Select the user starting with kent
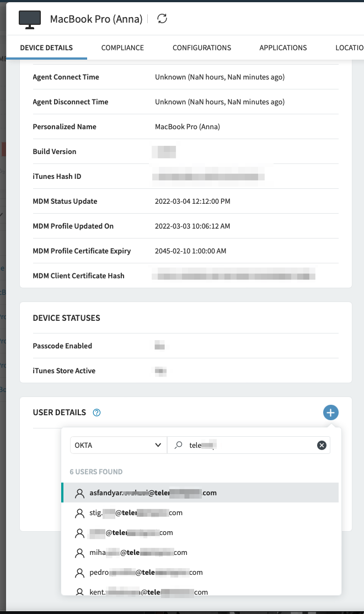This screenshot has height=614, width=364. click(148, 592)
